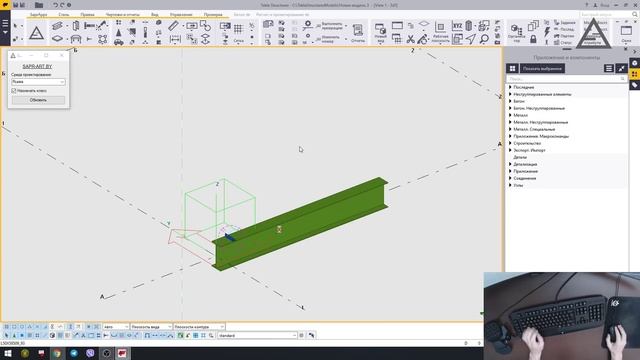
Task: Click the SAPR-ART.BY link
Action: [x=37, y=66]
